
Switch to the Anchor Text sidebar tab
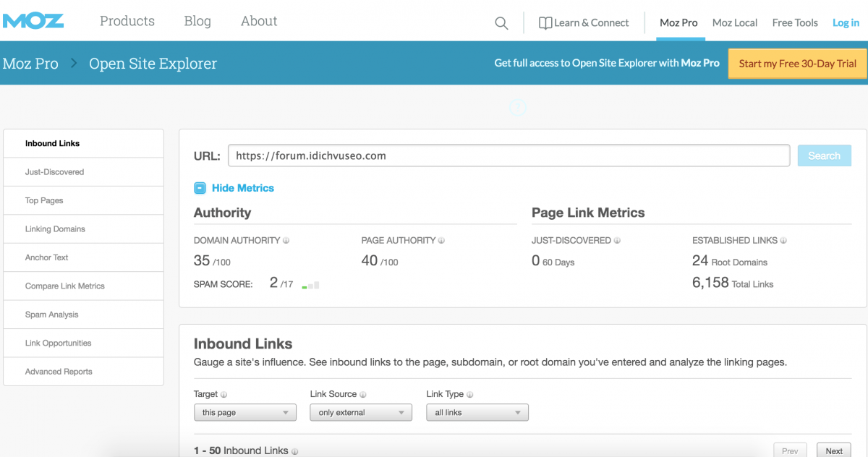pyautogui.click(x=83, y=257)
